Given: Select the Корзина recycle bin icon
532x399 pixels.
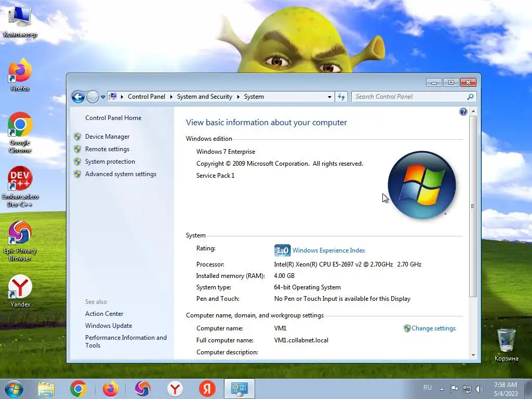Looking at the screenshot, I should click(506, 345).
